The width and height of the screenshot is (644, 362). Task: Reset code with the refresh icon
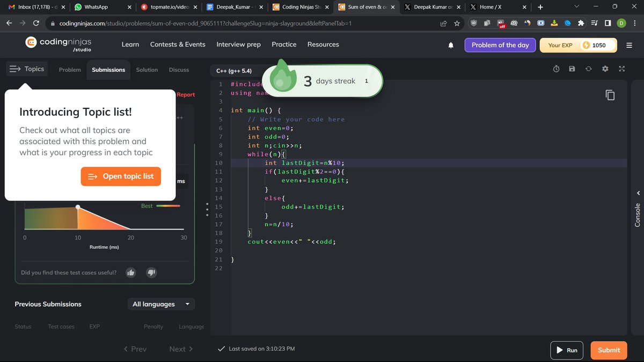tap(589, 69)
